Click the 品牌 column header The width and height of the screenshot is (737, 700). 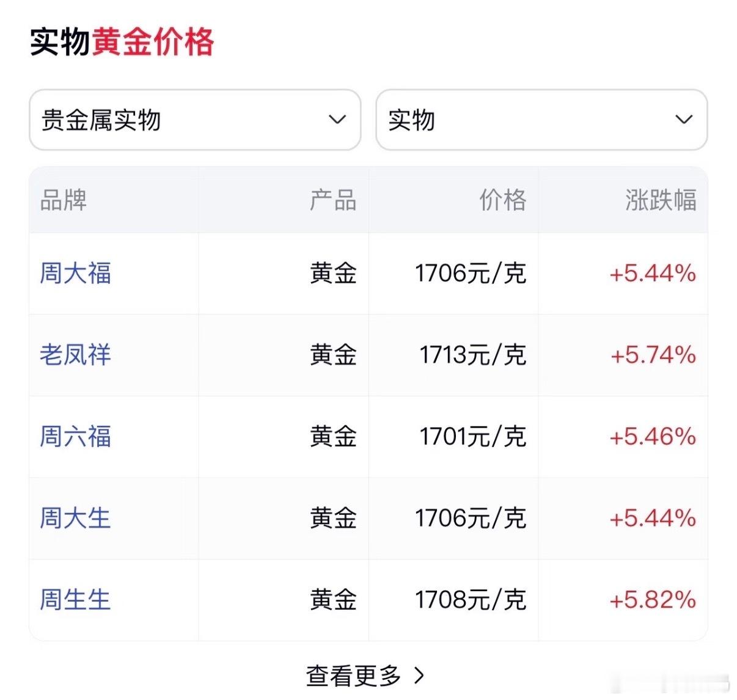pyautogui.click(x=64, y=200)
